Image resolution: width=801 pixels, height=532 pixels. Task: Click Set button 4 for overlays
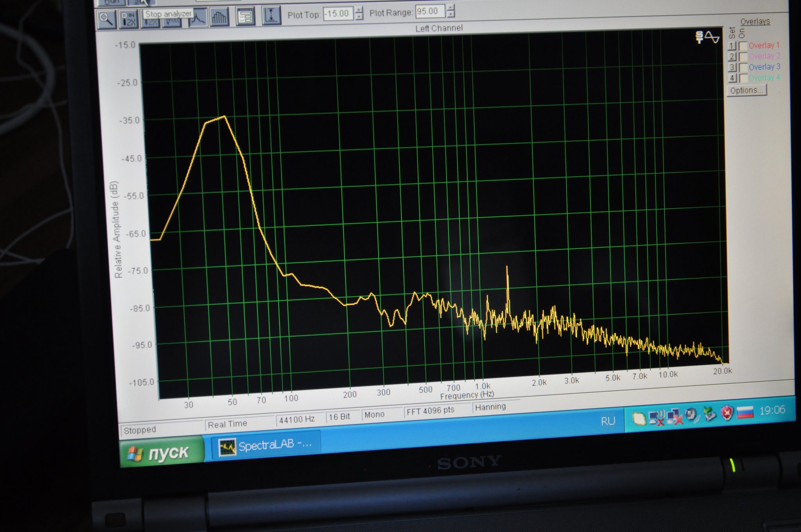(733, 78)
